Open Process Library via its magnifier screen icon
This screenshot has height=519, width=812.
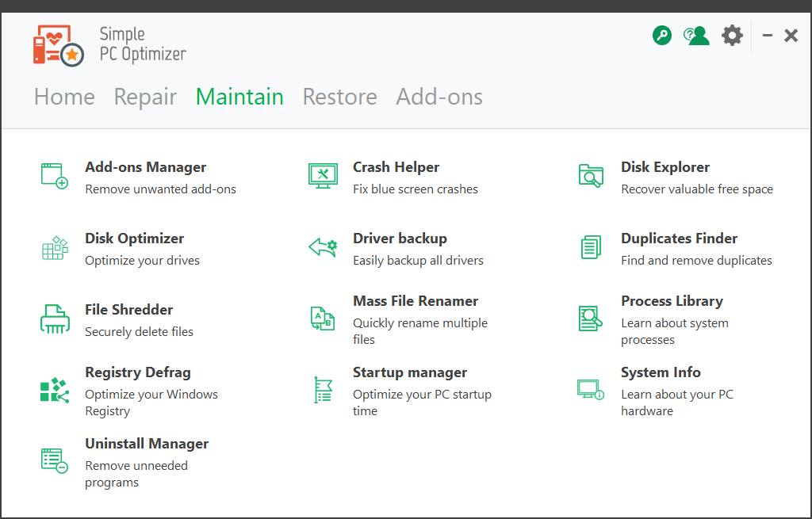590,319
